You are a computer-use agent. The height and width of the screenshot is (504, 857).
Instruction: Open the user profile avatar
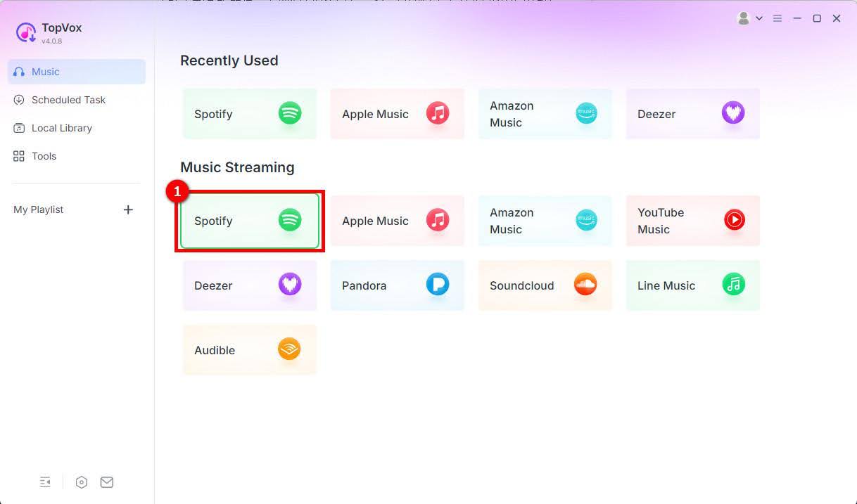click(x=744, y=18)
